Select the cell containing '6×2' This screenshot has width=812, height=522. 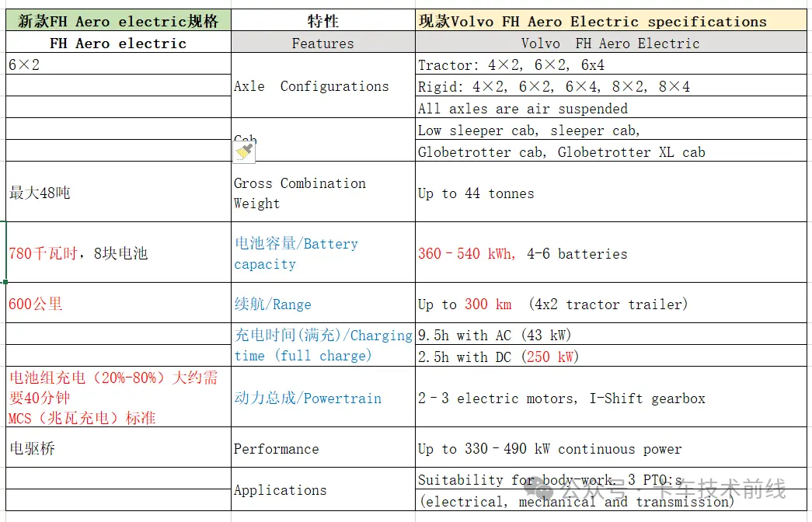click(118, 64)
